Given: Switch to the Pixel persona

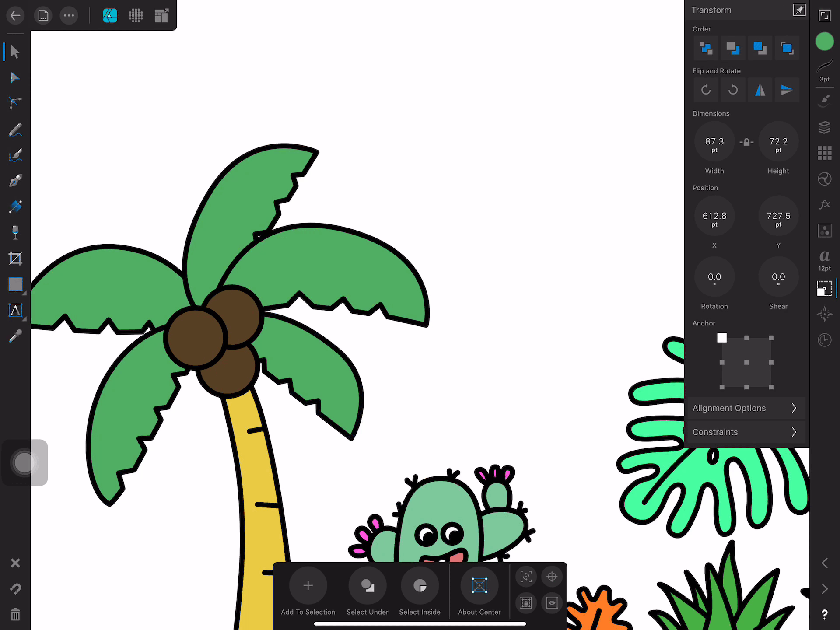Looking at the screenshot, I should coord(136,16).
